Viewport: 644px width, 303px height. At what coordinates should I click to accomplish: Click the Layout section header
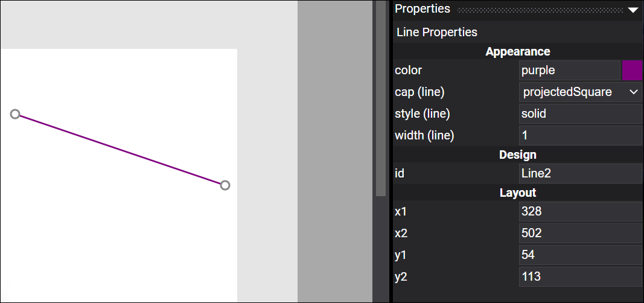point(517,193)
